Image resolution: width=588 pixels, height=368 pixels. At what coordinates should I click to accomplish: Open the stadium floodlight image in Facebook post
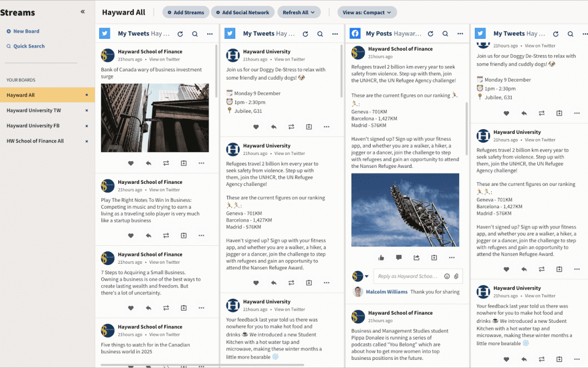pyautogui.click(x=405, y=210)
